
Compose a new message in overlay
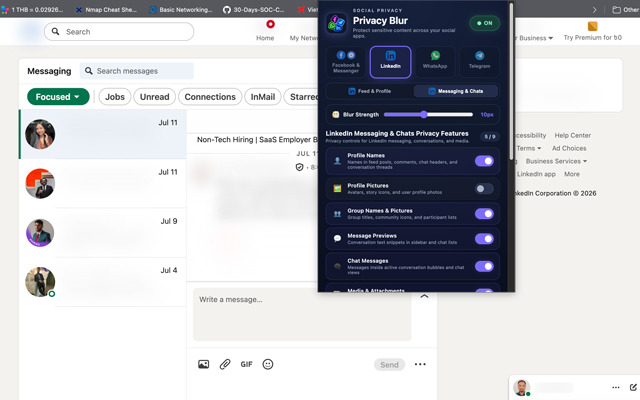click(x=633, y=387)
